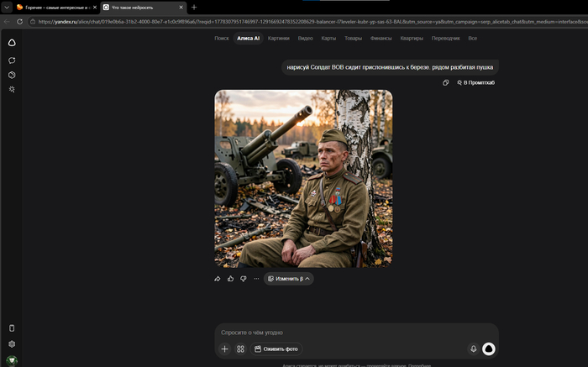588x367 pixels.
Task: Start a new chat from sidebar
Action: click(x=12, y=60)
